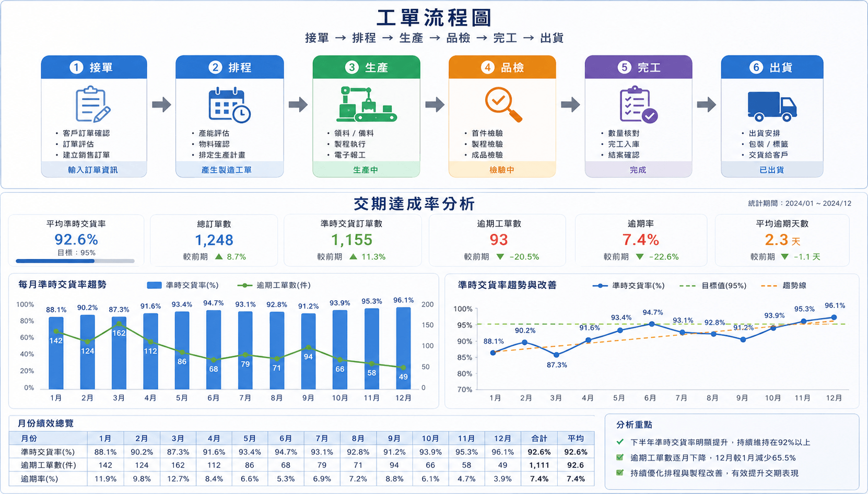Click the step number 1 circle badge
This screenshot has width=868, height=494.
(x=76, y=67)
